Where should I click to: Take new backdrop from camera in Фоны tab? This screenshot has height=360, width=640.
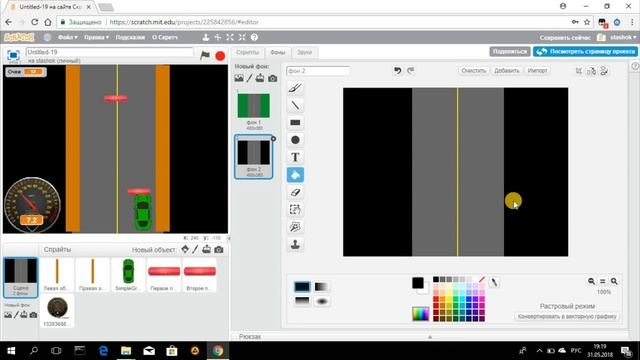click(x=273, y=78)
